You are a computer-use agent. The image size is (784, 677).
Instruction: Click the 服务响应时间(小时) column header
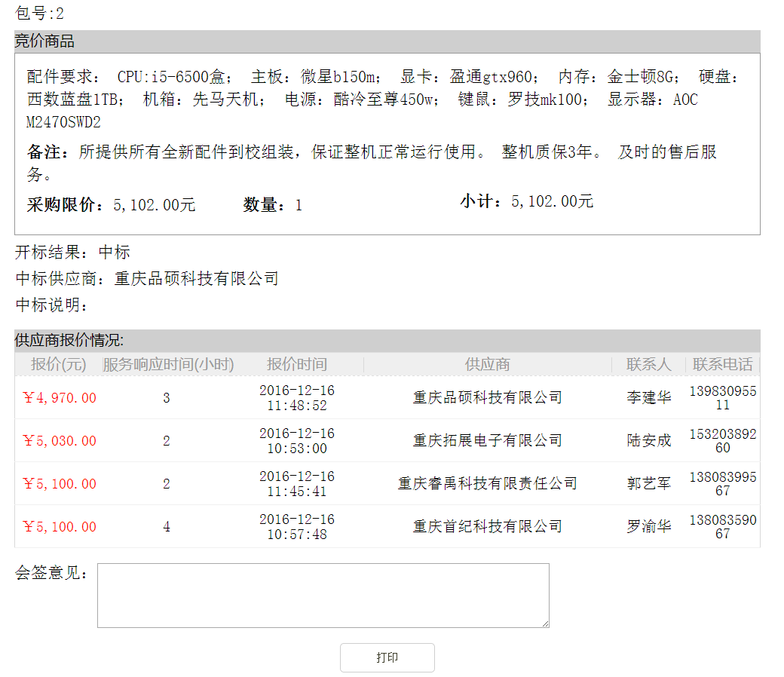point(168,364)
